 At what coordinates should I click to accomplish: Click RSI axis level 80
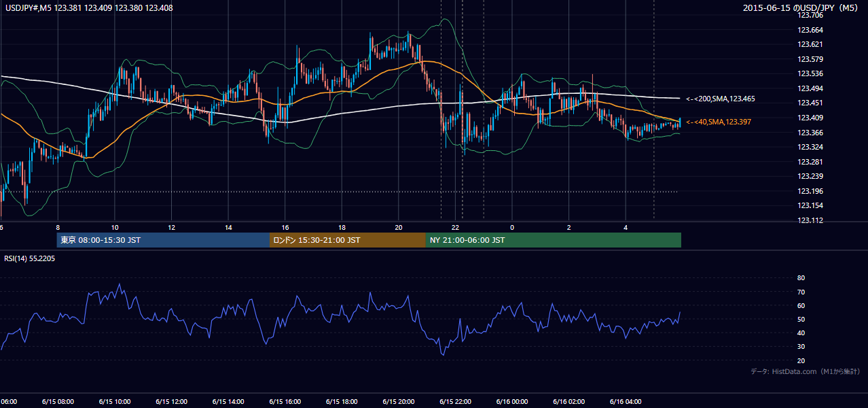click(801, 278)
